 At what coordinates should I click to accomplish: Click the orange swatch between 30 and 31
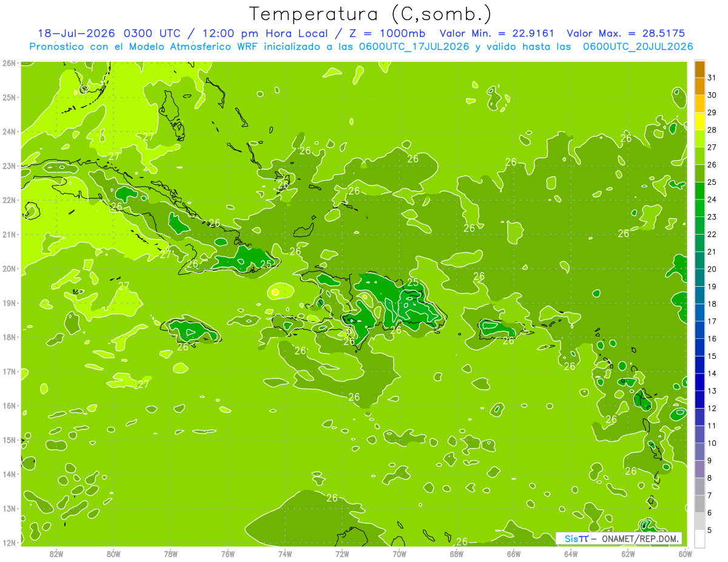[x=699, y=87]
